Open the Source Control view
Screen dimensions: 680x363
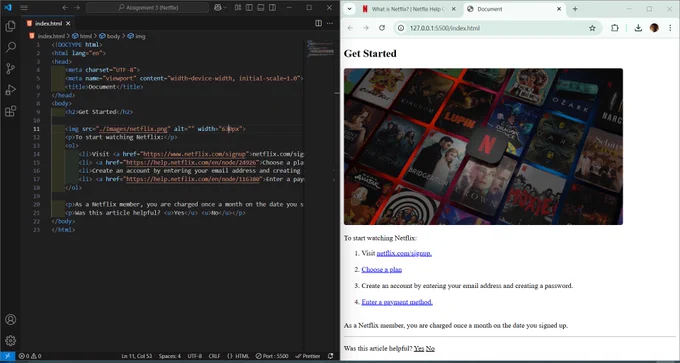click(10, 69)
